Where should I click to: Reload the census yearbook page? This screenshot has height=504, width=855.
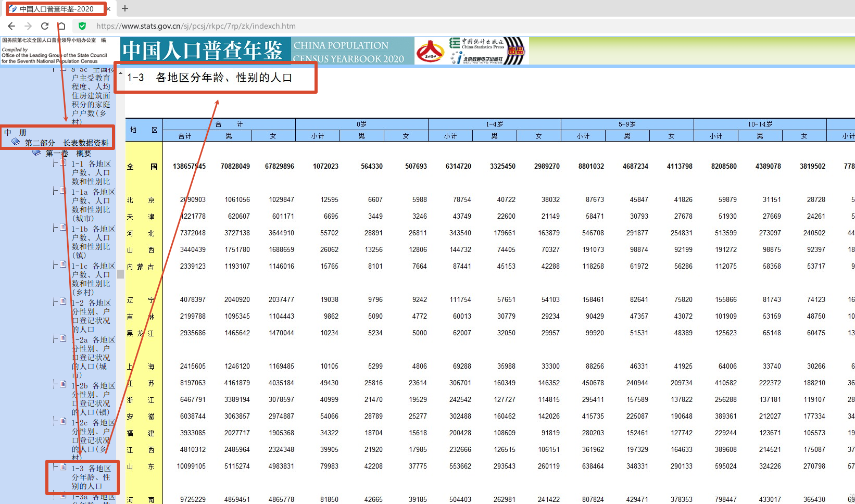click(x=45, y=26)
